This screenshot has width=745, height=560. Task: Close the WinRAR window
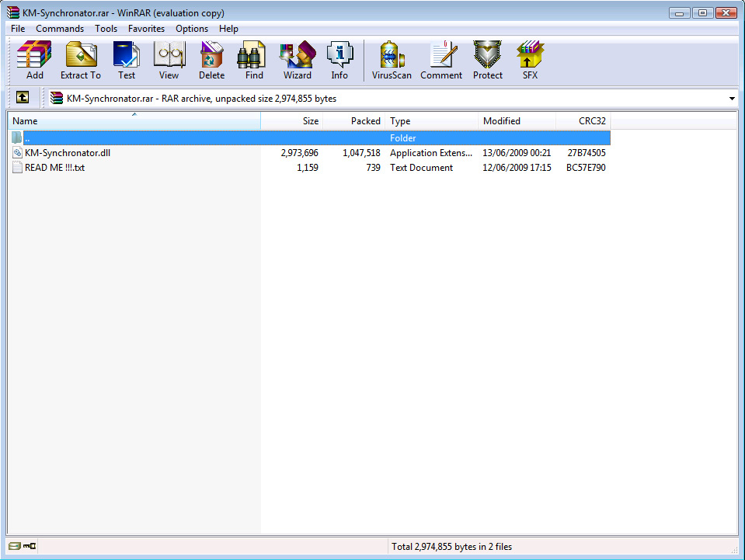click(726, 13)
